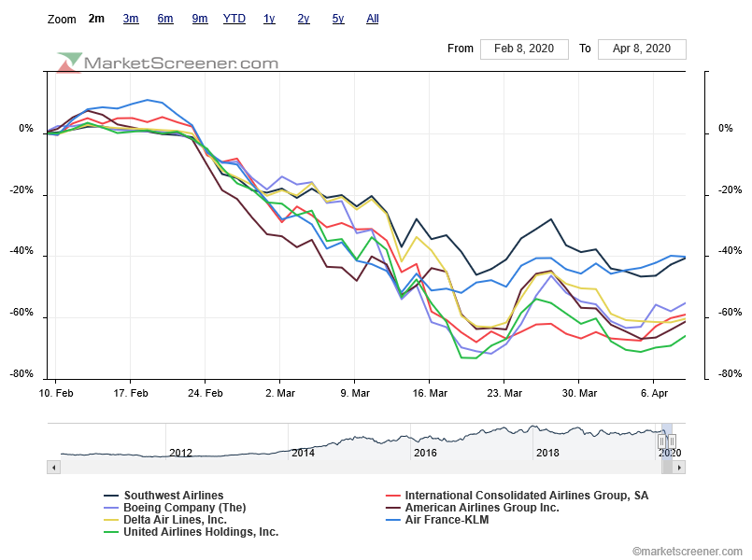The width and height of the screenshot is (752, 560).
Task: Click the 30. Mar axis label
Action: (579, 393)
